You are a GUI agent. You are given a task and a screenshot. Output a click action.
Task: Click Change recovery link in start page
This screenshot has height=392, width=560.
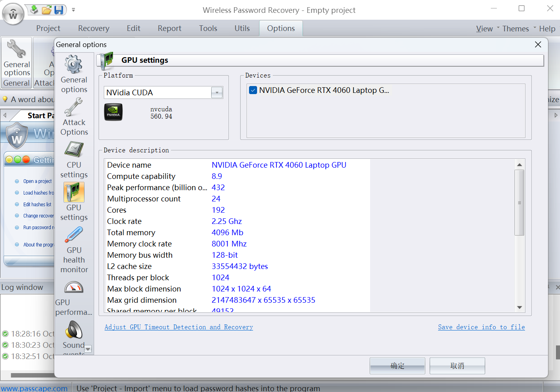pyautogui.click(x=39, y=216)
